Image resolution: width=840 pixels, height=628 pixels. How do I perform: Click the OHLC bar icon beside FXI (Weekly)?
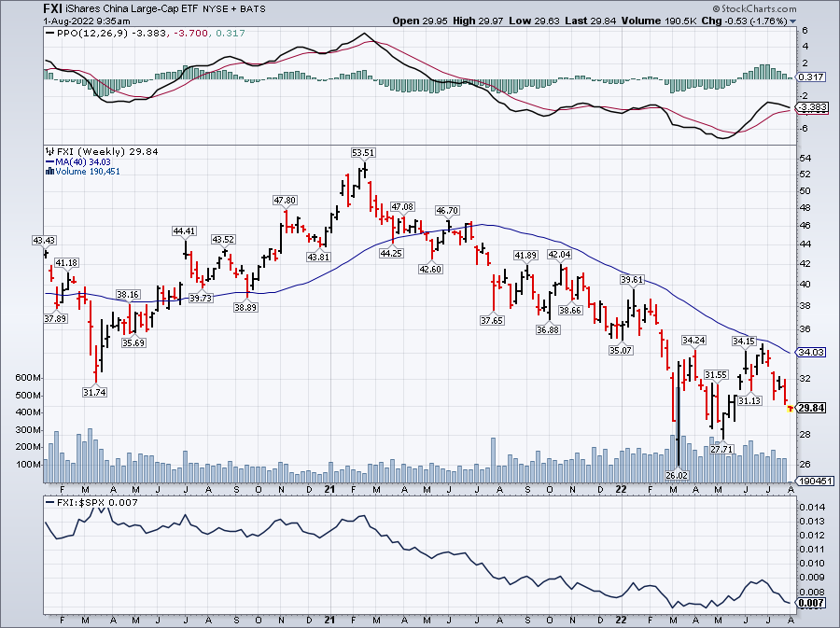[49, 151]
